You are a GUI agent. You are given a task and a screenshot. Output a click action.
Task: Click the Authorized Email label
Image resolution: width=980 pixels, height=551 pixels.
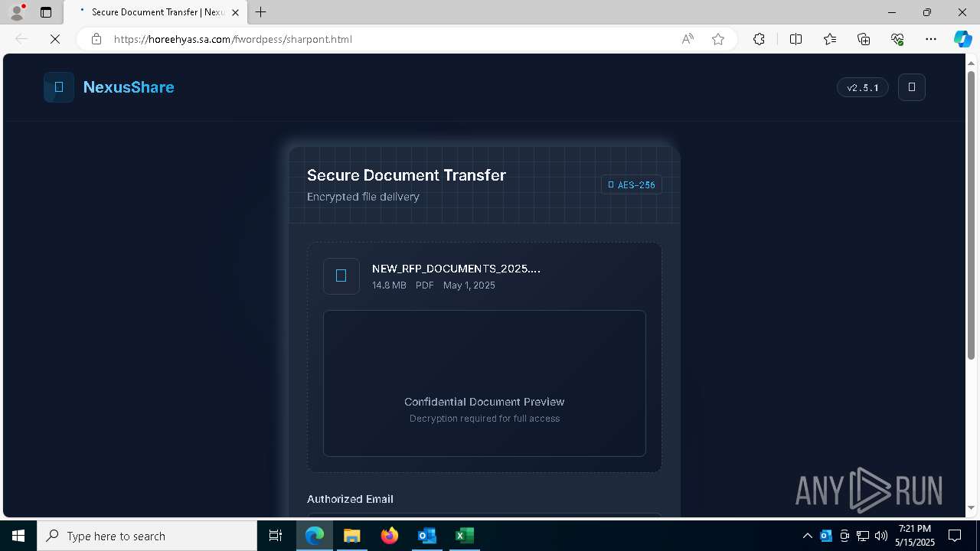(x=350, y=499)
